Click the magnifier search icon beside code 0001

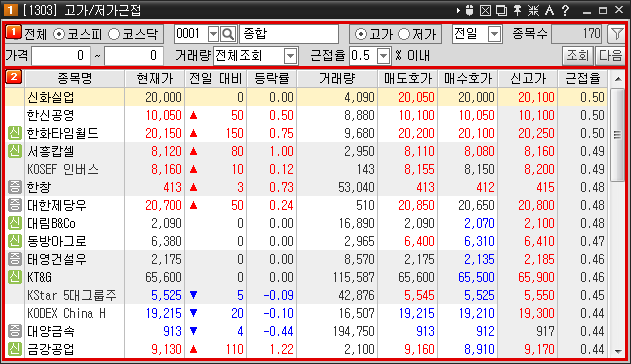click(228, 34)
